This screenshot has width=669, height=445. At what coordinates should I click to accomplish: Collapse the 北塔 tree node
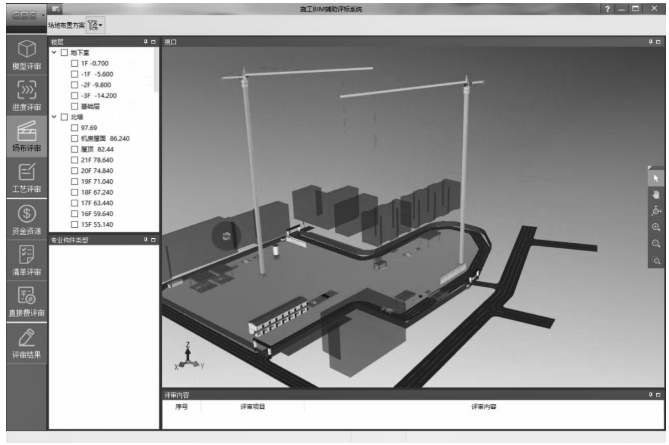(x=54, y=117)
